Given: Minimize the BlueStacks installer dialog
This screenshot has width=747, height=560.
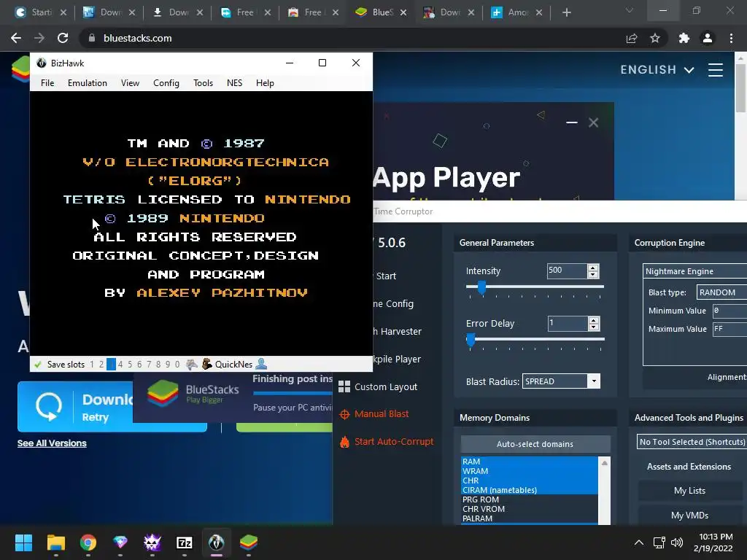Looking at the screenshot, I should coord(572,122).
